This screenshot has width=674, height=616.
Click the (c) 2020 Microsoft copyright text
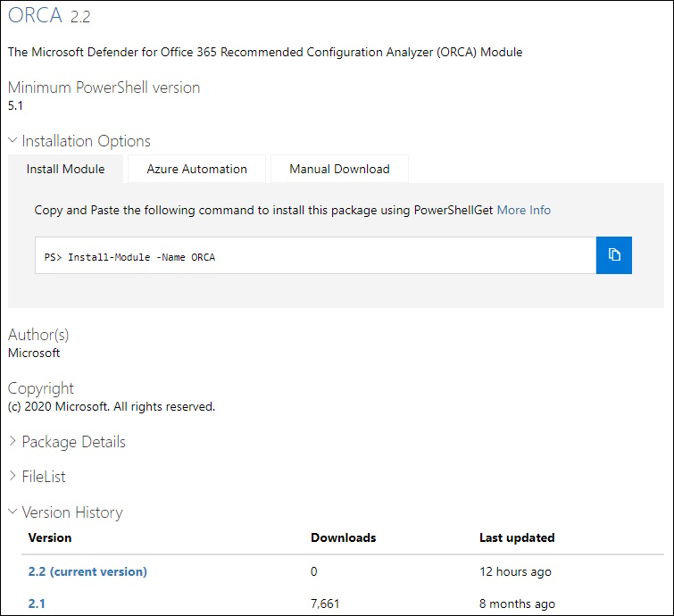pos(112,407)
